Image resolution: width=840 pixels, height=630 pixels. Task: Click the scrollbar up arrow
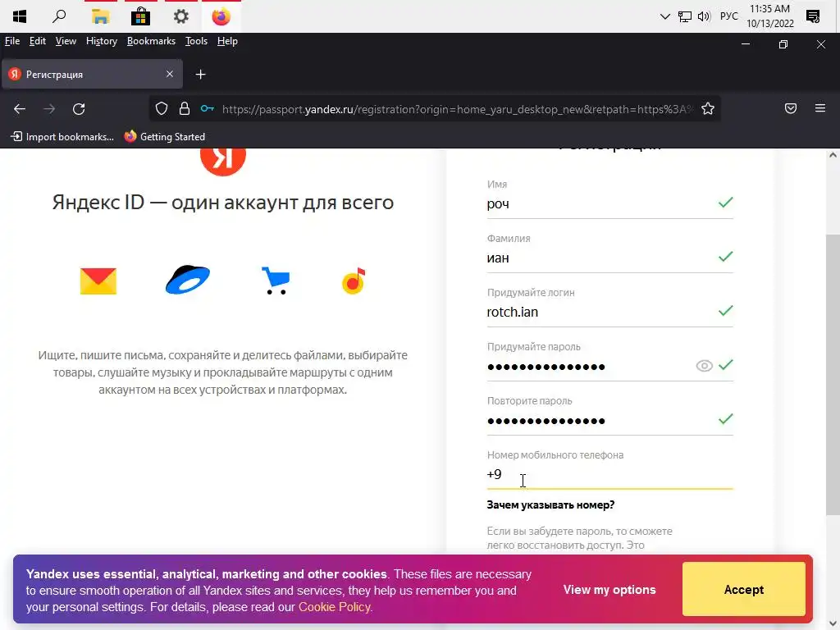833,155
